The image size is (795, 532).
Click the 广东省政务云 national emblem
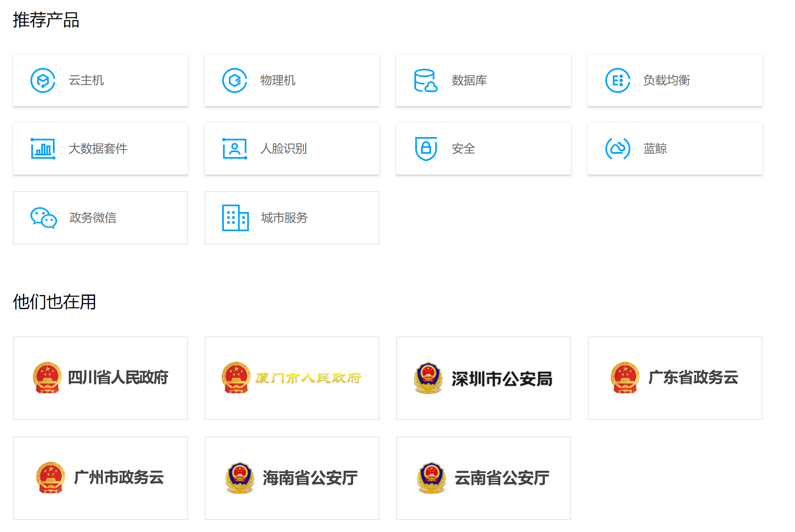[x=625, y=378]
